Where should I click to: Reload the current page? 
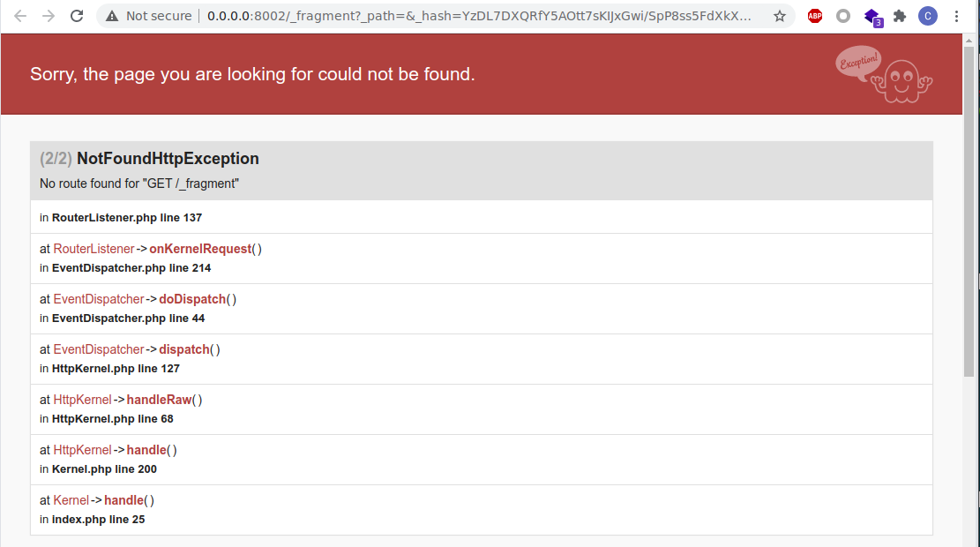tap(77, 16)
